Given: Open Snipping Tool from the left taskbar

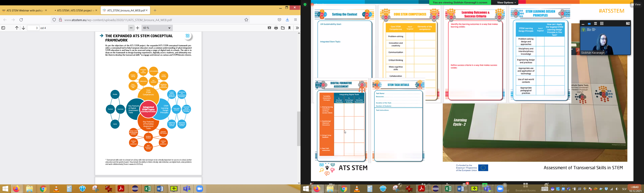Looking at the screenshot, I should [96, 189].
